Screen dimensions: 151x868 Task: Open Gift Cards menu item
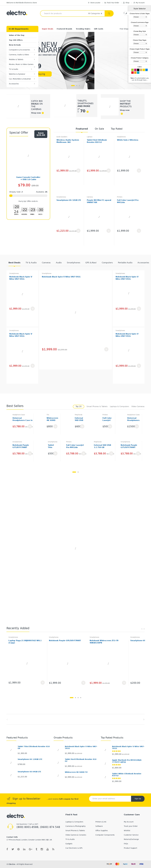coord(99,29)
